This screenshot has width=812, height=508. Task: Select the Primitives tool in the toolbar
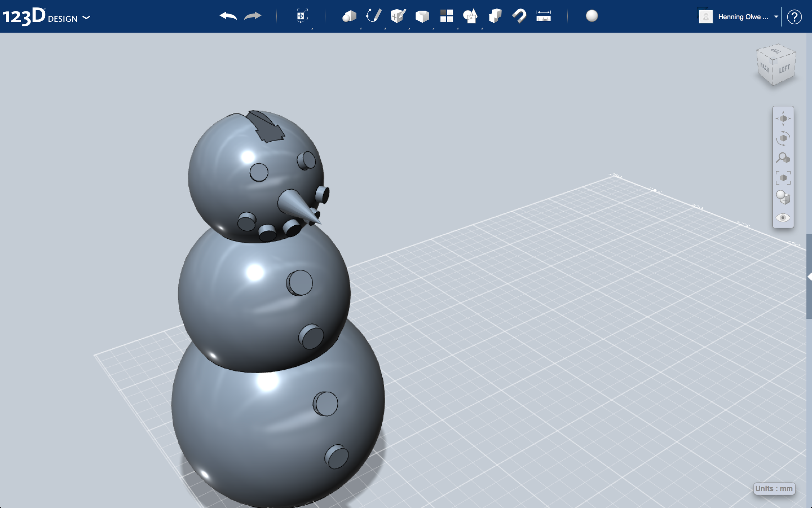click(x=350, y=16)
